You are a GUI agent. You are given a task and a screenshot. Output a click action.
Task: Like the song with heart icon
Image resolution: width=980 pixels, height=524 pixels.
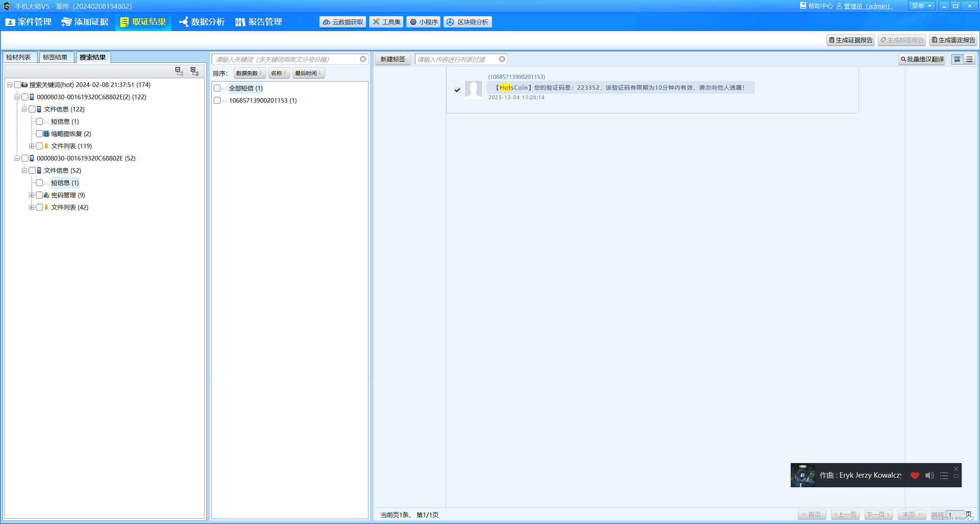click(x=915, y=475)
